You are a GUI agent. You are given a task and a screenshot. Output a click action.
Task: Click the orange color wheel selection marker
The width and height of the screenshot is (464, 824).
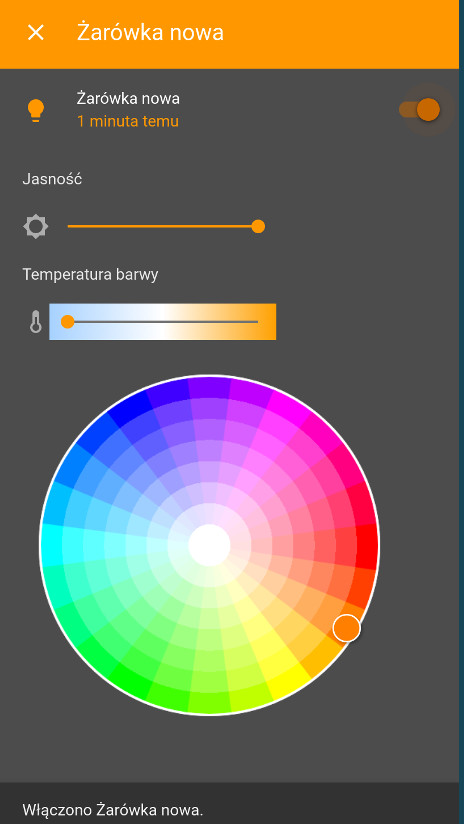pyautogui.click(x=347, y=627)
